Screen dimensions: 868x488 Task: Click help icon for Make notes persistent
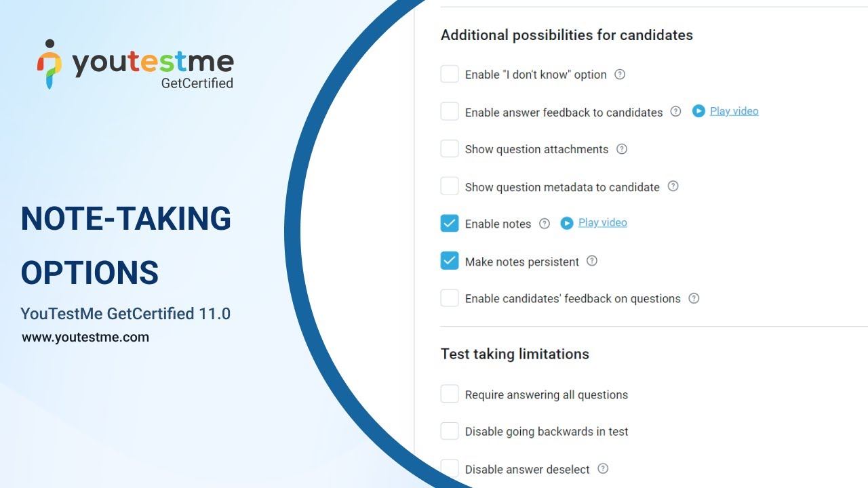click(x=592, y=261)
